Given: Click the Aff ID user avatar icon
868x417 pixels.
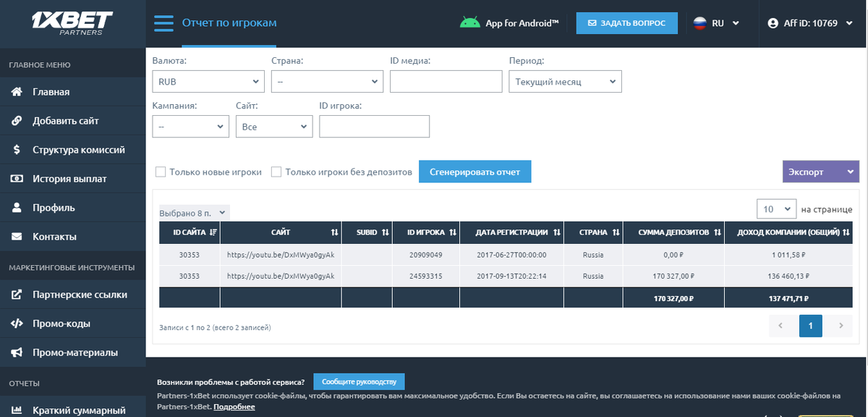Looking at the screenshot, I should (x=773, y=23).
